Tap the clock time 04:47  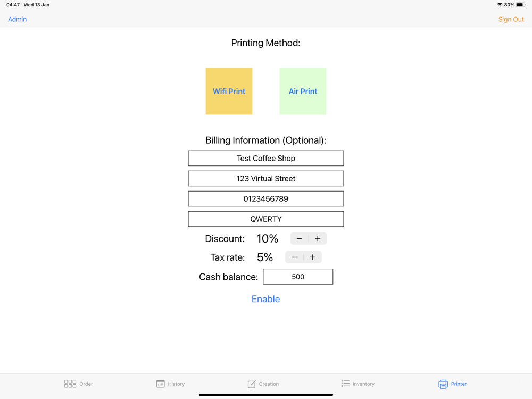coord(13,5)
